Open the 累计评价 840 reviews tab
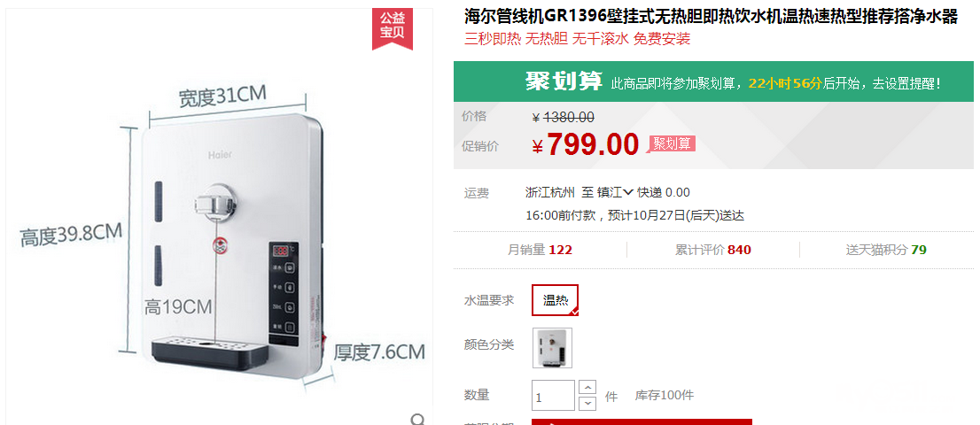Screen dimensions: 980x425 (x=713, y=251)
